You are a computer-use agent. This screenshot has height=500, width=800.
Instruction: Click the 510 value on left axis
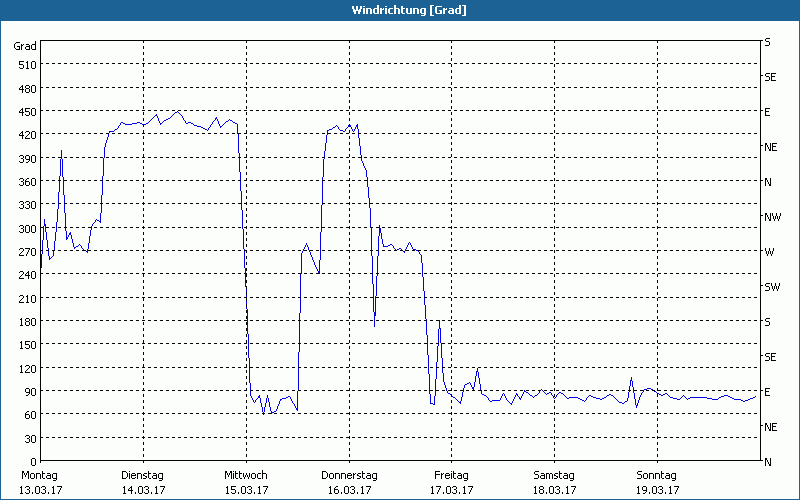(x=27, y=65)
